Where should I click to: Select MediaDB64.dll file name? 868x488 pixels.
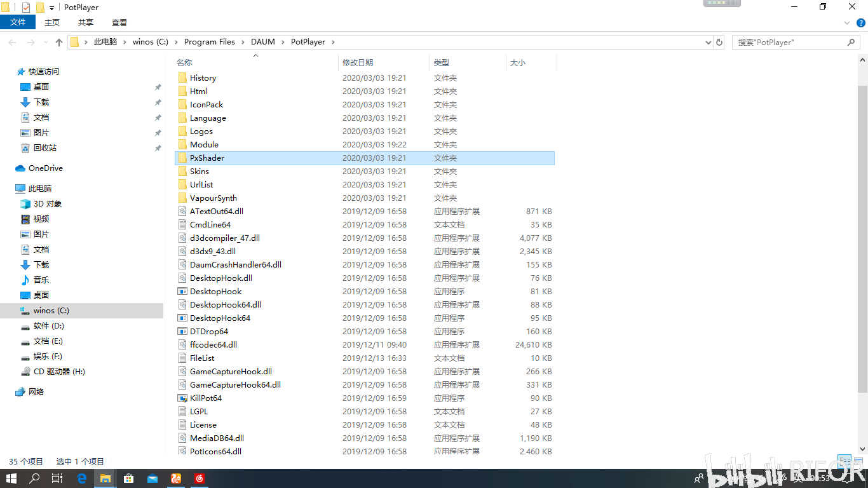coord(217,438)
